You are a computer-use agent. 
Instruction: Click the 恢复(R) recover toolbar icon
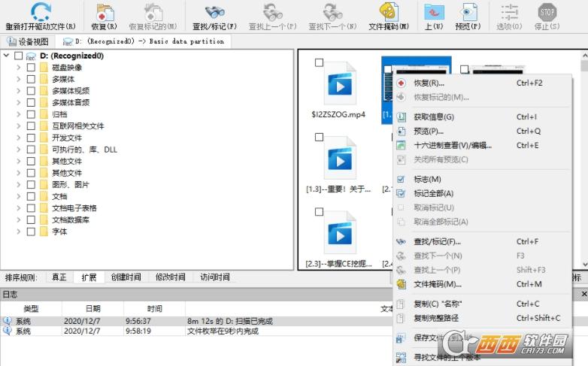pos(105,12)
